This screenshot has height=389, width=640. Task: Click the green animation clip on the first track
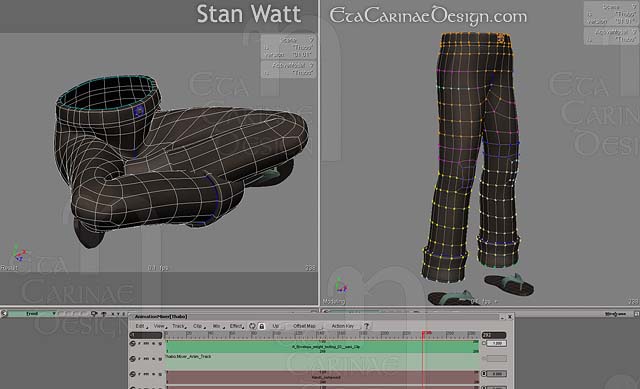pyautogui.click(x=322, y=347)
